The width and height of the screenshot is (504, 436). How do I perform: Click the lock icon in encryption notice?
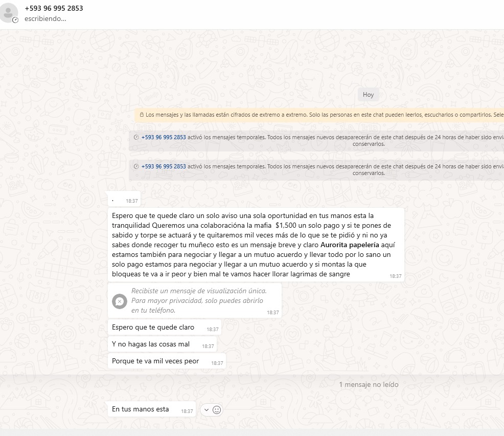pyautogui.click(x=142, y=115)
